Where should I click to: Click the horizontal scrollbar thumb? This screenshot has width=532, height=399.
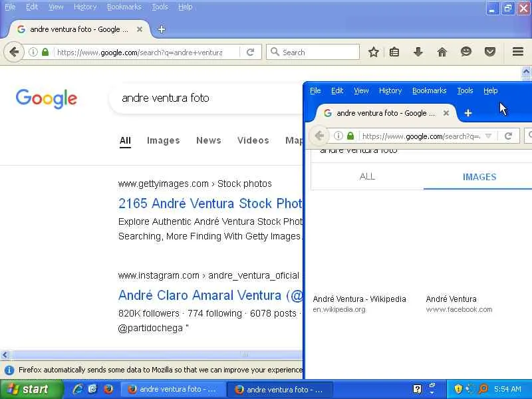pos(156,355)
